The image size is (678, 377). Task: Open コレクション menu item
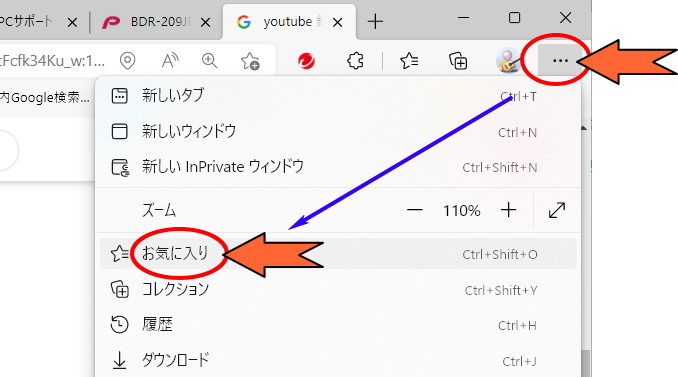[x=338, y=290]
